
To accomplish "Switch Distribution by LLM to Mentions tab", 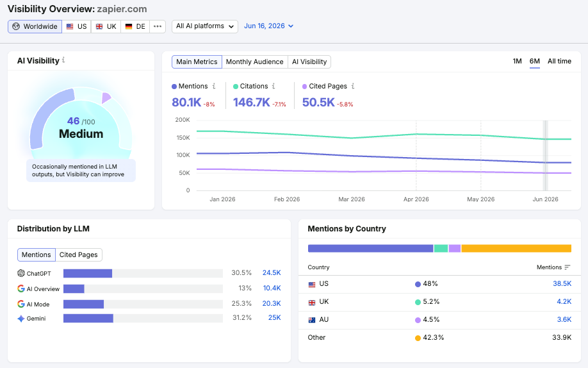I will point(36,255).
